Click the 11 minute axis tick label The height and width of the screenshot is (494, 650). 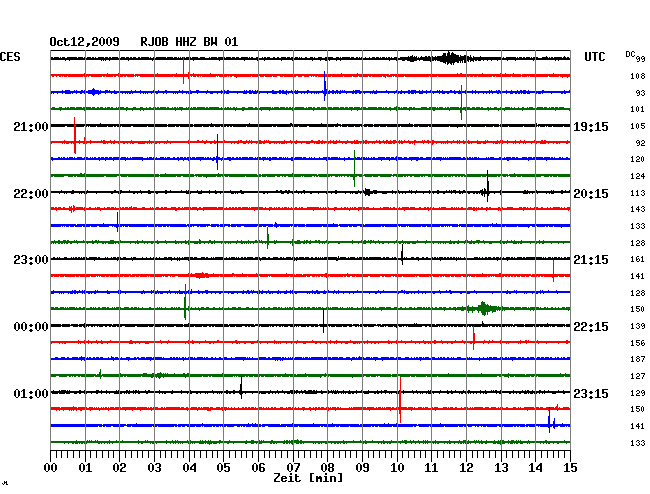pyautogui.click(x=432, y=468)
